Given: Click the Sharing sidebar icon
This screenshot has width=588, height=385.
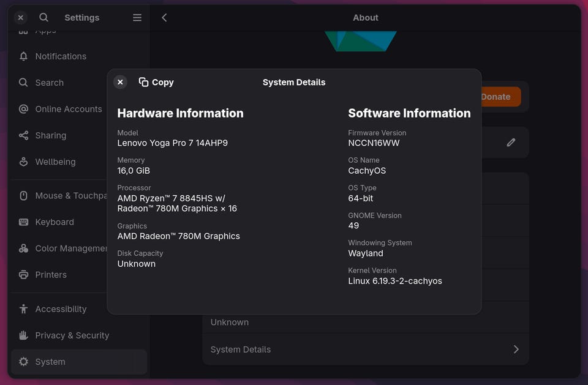Looking at the screenshot, I should (23, 135).
